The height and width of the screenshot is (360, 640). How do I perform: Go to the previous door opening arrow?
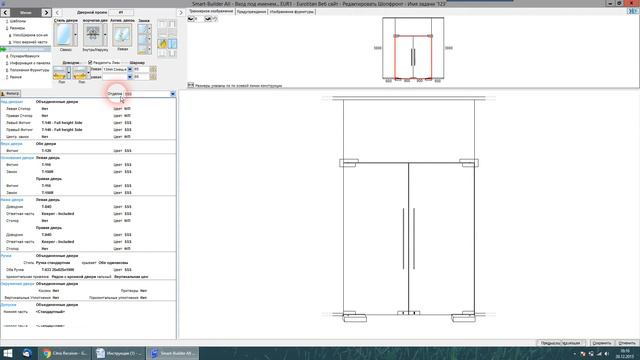[58, 13]
